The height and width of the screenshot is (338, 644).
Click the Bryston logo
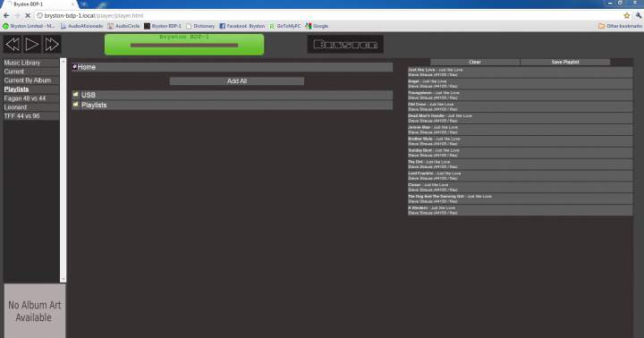(x=345, y=45)
